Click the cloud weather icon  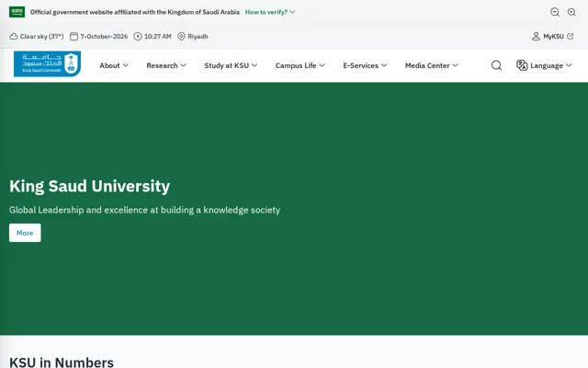[14, 37]
